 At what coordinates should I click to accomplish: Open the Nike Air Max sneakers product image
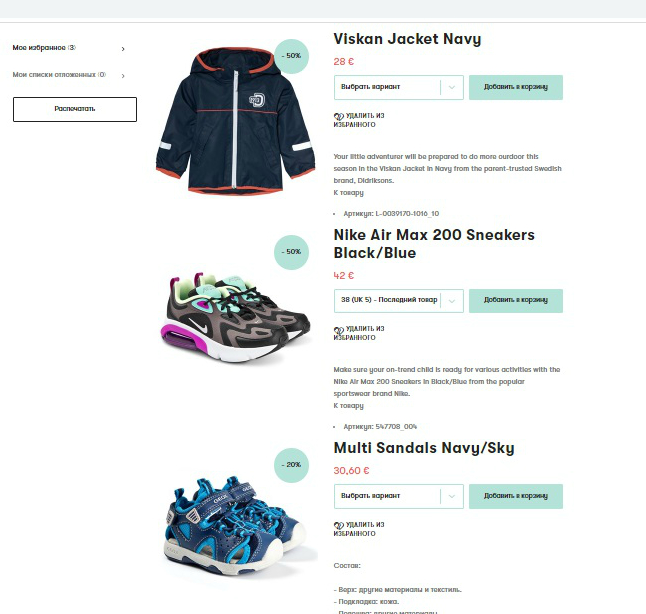236,317
